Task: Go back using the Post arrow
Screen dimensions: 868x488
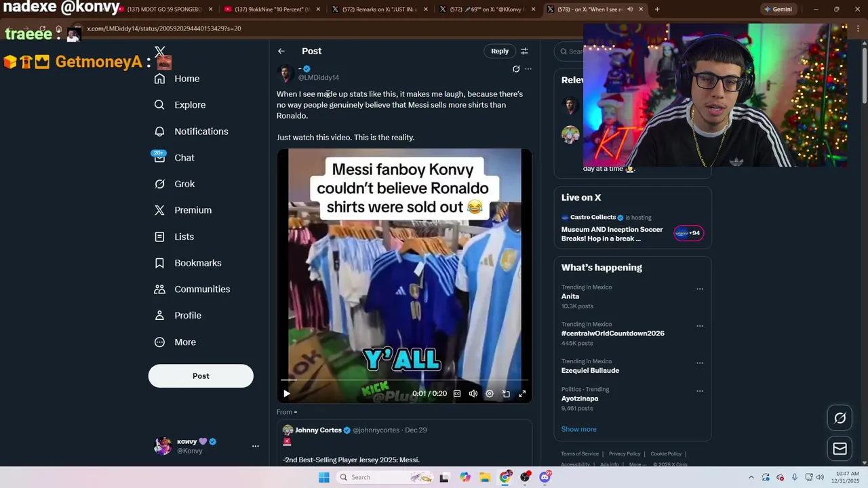Action: pos(281,52)
